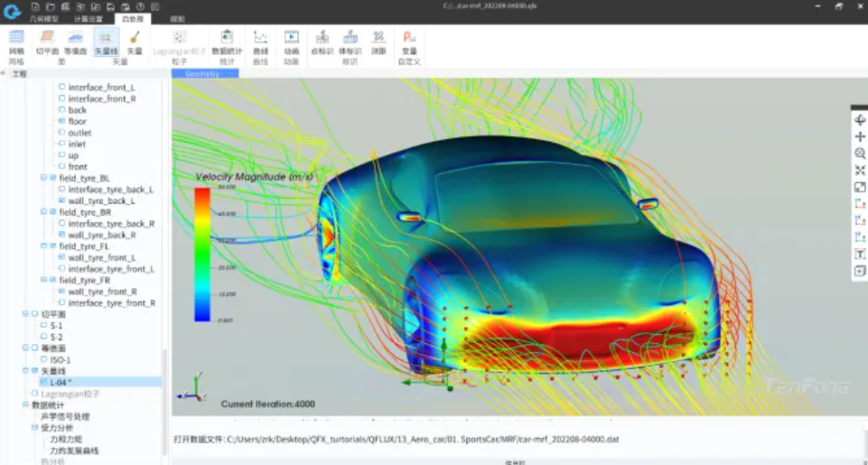Collapse the 受力分析 tree group
Viewport: 868px width, 465px height.
coord(34,428)
